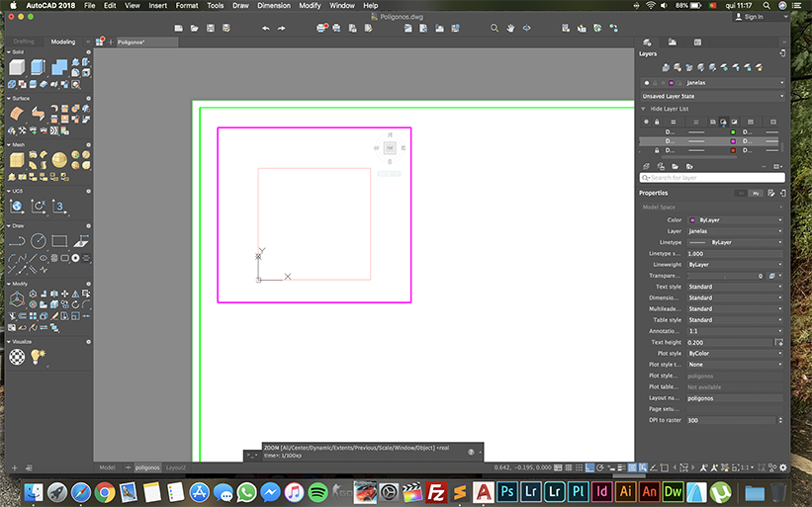This screenshot has width=812, height=507.
Task: Click the Transparency slider in Properties
Action: point(725,277)
